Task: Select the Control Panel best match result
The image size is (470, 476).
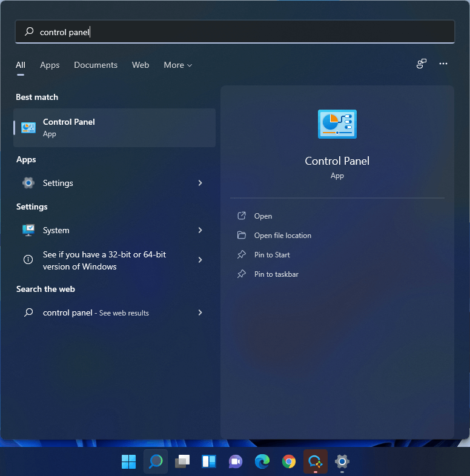Action: (114, 128)
